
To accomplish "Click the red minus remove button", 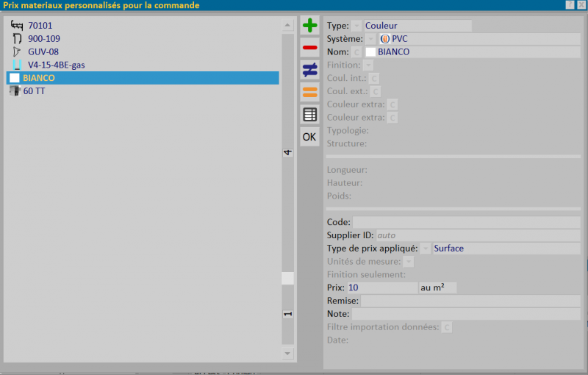I will click(309, 48).
